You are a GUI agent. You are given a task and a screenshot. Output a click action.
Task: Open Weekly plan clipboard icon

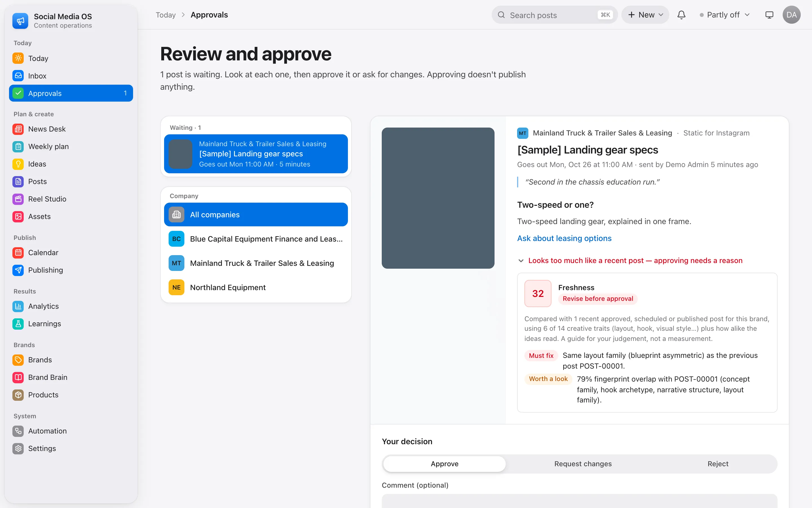click(18, 146)
